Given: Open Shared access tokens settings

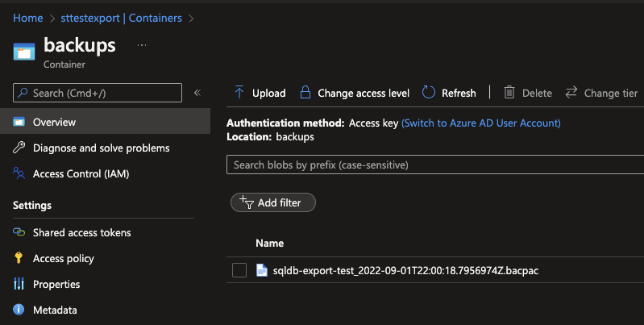Looking at the screenshot, I should (x=81, y=232).
